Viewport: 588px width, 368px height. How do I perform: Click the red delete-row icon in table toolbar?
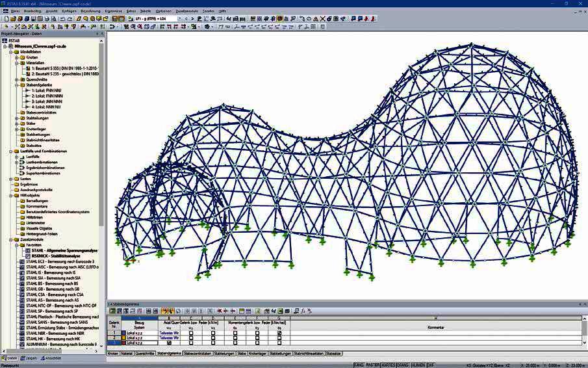click(220, 311)
